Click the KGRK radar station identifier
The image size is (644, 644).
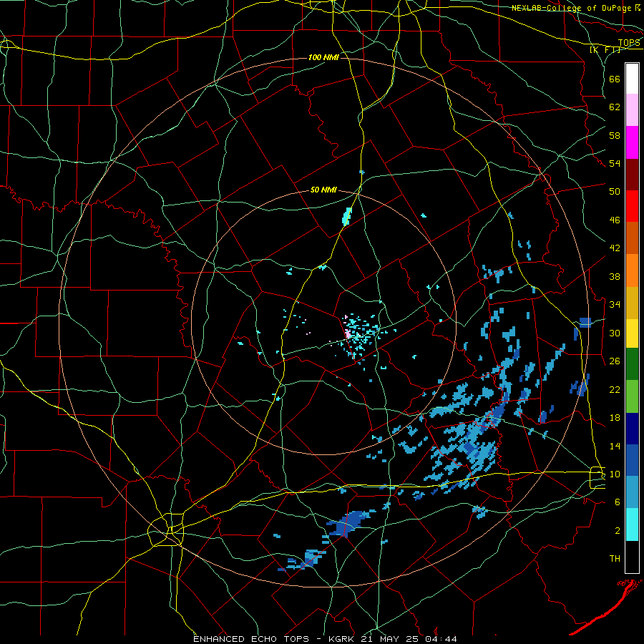pyautogui.click(x=343, y=639)
